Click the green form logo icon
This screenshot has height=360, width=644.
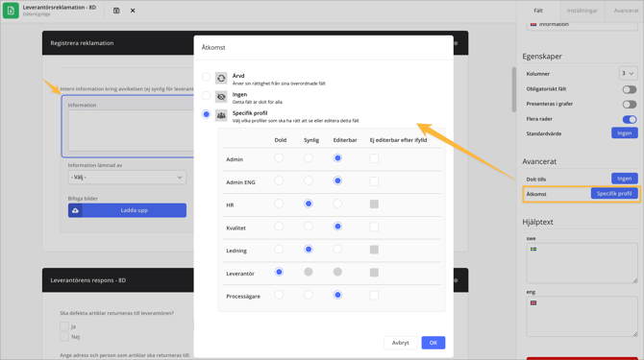[11, 11]
